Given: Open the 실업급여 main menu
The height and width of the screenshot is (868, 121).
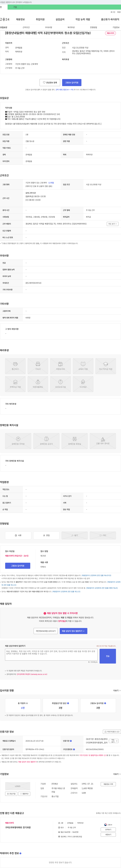Looking at the screenshot, I should (60, 20).
